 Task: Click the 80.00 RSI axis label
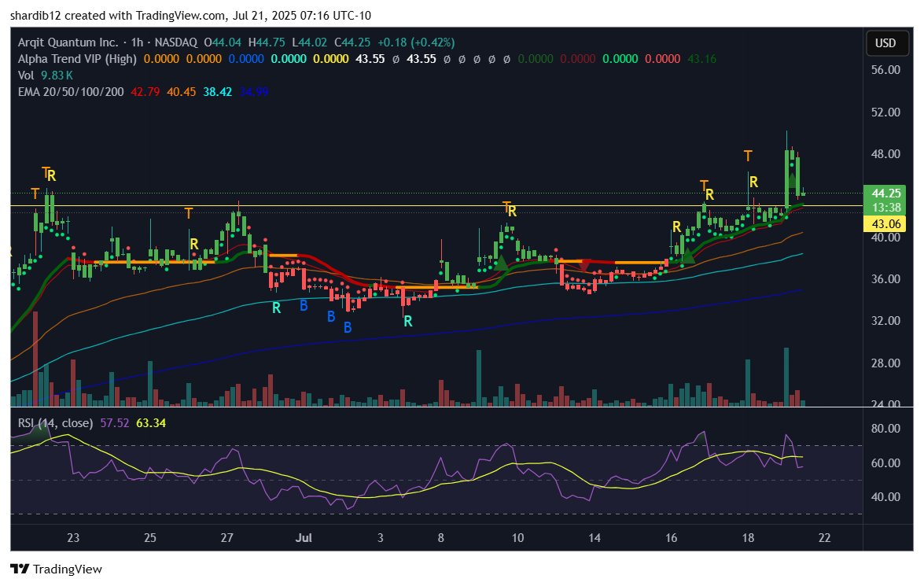coord(885,429)
